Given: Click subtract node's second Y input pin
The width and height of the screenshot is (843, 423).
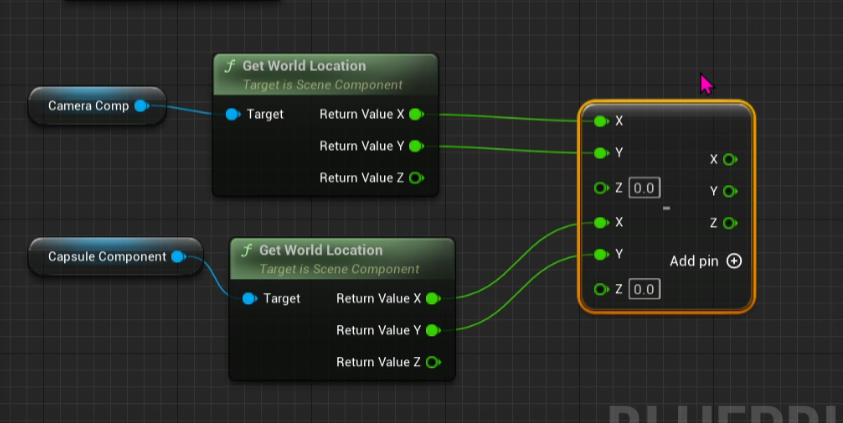Looking at the screenshot, I should tap(601, 254).
